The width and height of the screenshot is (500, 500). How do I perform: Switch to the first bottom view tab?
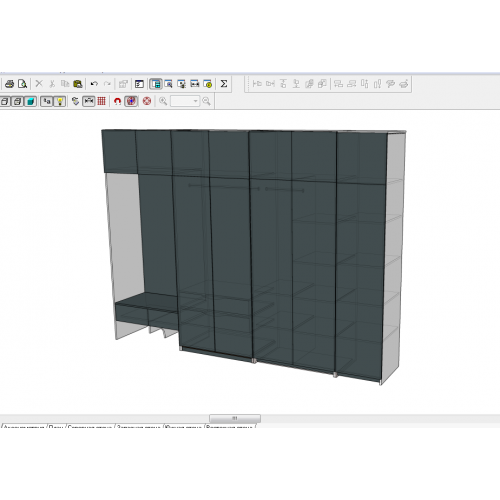[x=24, y=426]
